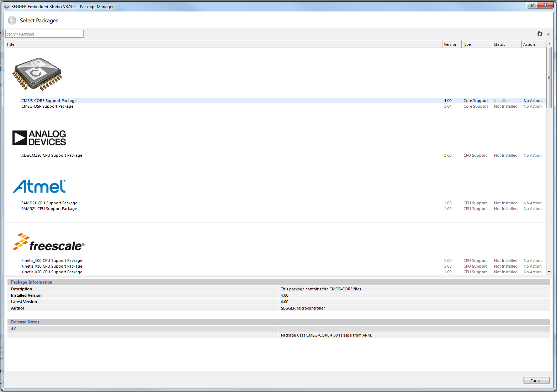
Task: Close the Package Manager window
Action: tap(545, 5)
